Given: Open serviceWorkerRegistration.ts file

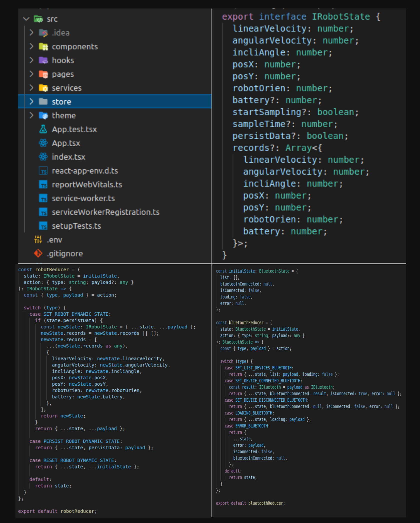Looking at the screenshot, I should [105, 212].
